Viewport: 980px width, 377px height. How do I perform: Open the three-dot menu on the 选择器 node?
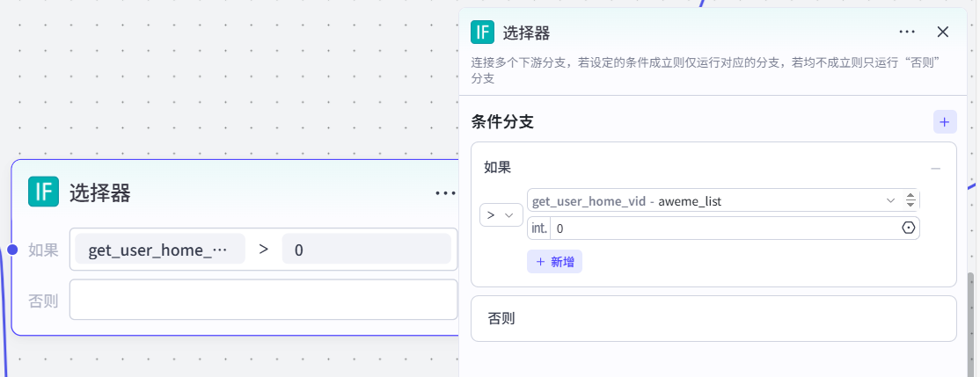pyautogui.click(x=445, y=192)
